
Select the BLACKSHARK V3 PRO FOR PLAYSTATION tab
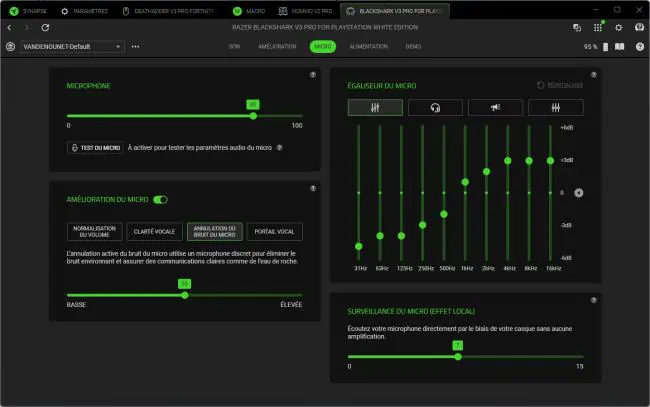[x=395, y=11]
